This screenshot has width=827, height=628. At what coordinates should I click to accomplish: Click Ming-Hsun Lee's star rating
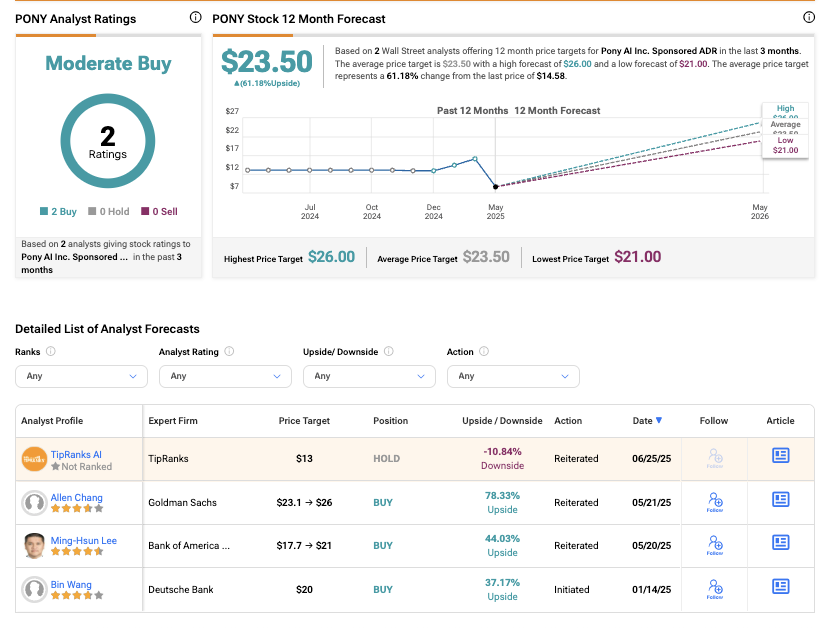[77, 552]
